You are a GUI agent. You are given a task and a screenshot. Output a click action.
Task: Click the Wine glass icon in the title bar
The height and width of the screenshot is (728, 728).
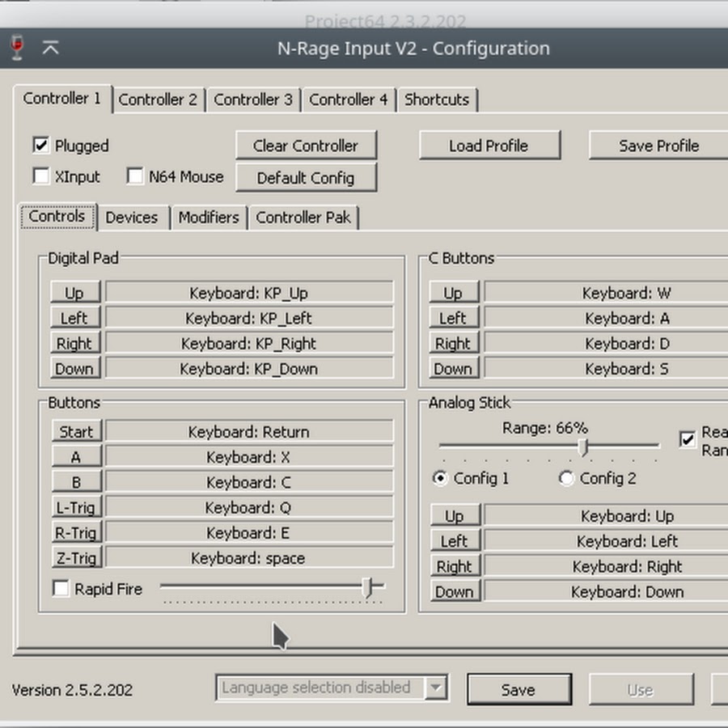pyautogui.click(x=17, y=48)
